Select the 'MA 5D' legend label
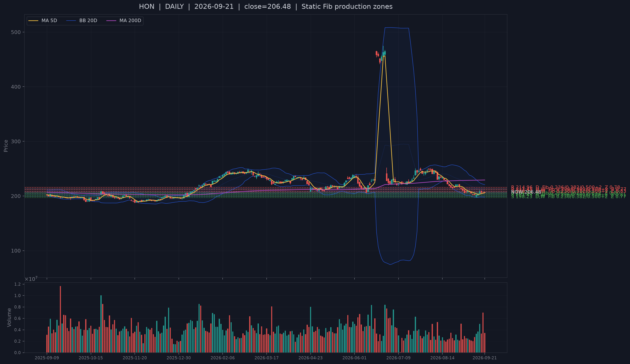Image resolution: width=630 pixels, height=364 pixels. (x=49, y=21)
